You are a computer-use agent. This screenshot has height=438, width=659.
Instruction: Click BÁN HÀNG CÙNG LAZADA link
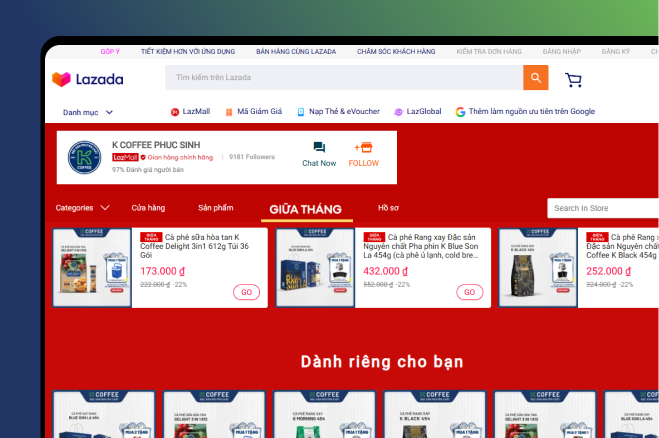pos(296,52)
